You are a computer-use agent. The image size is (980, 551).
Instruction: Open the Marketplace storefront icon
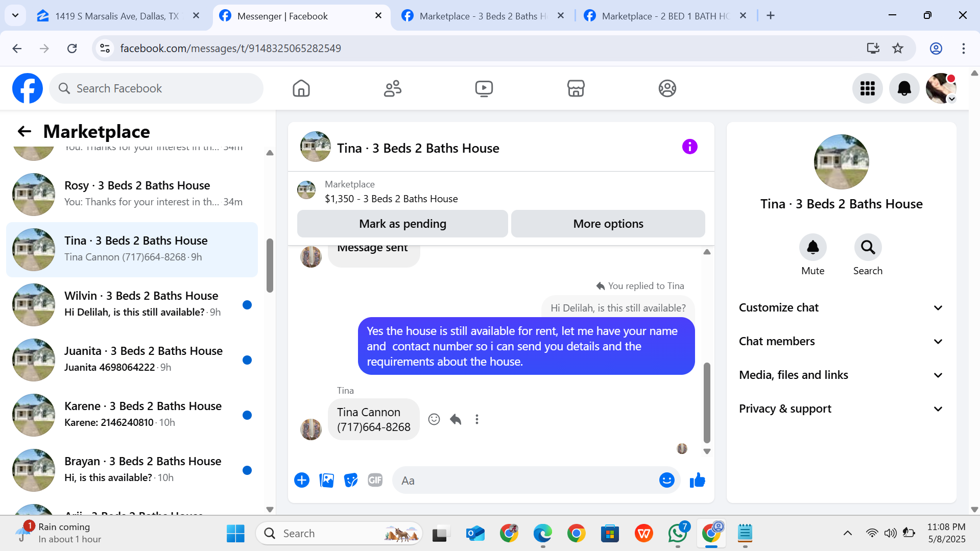click(576, 88)
